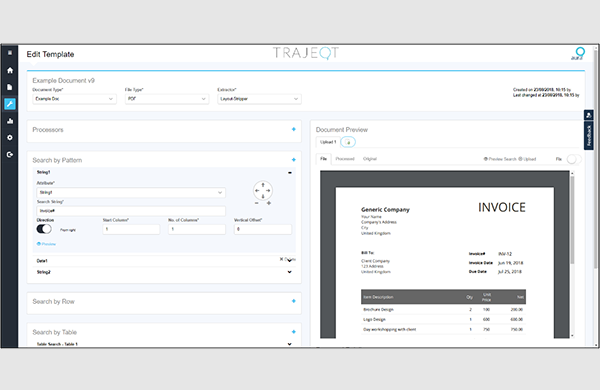Viewport: 600px width, 390px height.
Task: Click the up arrow on direction pad
Action: [x=263, y=185]
